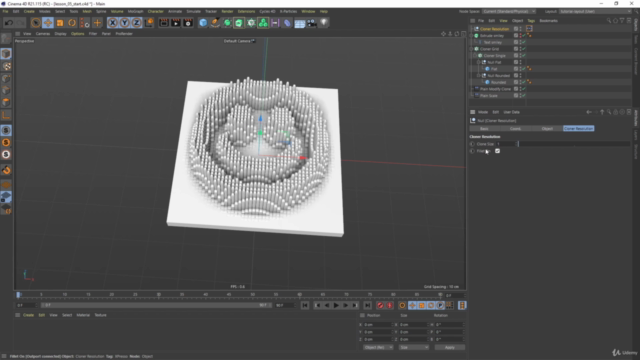The image size is (640, 360).
Task: Switch to the Object tab
Action: click(547, 129)
